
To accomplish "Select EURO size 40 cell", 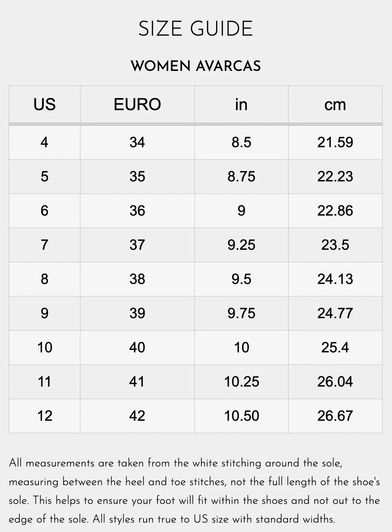I will pyautogui.click(x=137, y=348).
